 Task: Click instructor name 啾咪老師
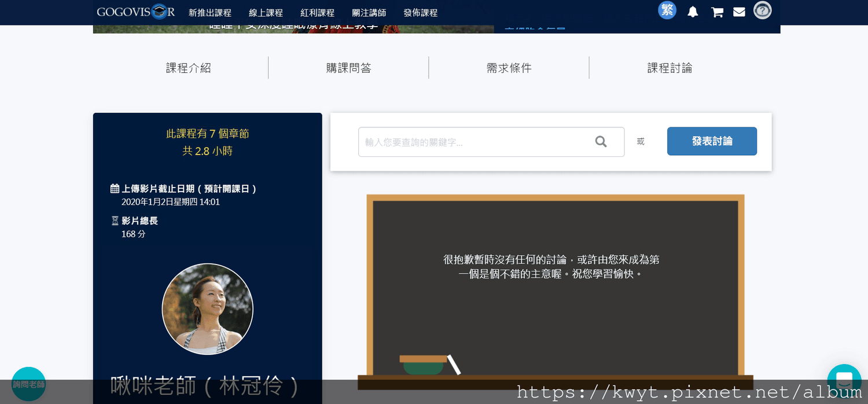[x=204, y=386]
